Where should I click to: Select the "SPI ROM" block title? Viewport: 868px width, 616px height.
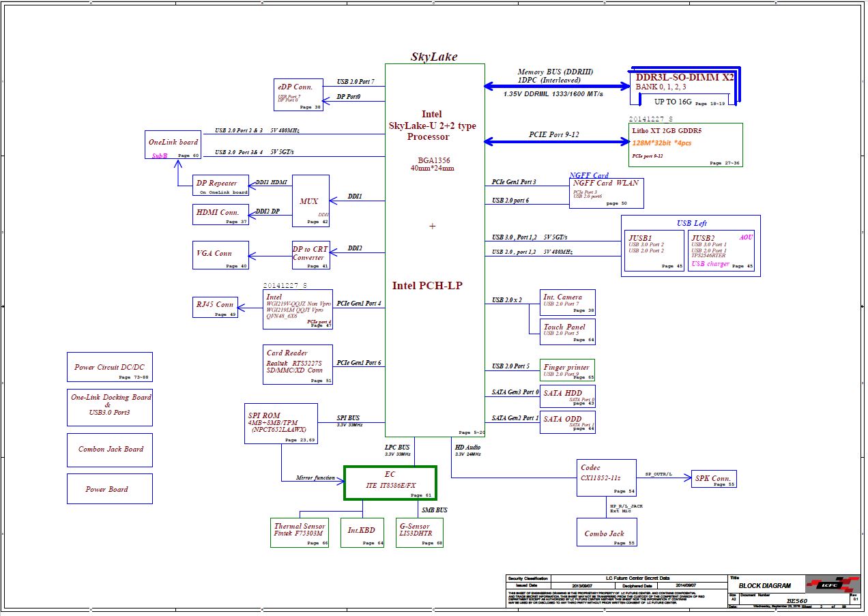(x=263, y=415)
